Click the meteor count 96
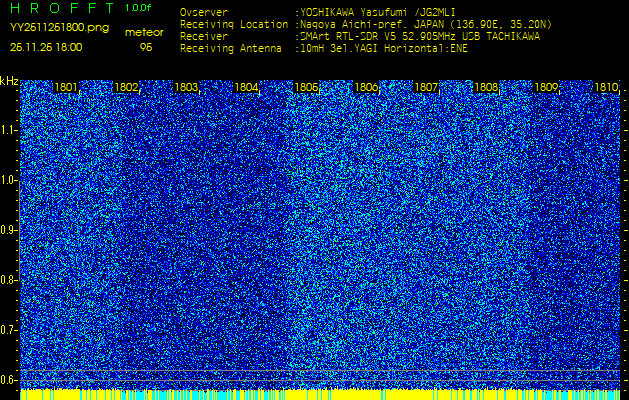Image resolution: width=629 pixels, height=400 pixels. [146, 47]
